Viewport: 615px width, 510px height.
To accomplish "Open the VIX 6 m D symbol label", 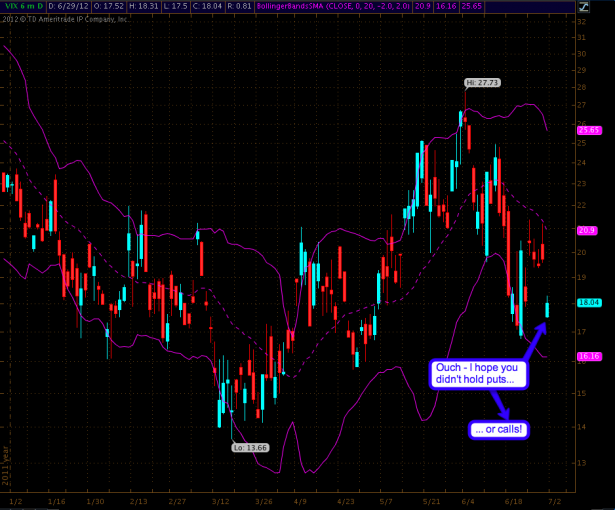I will [x=20, y=6].
